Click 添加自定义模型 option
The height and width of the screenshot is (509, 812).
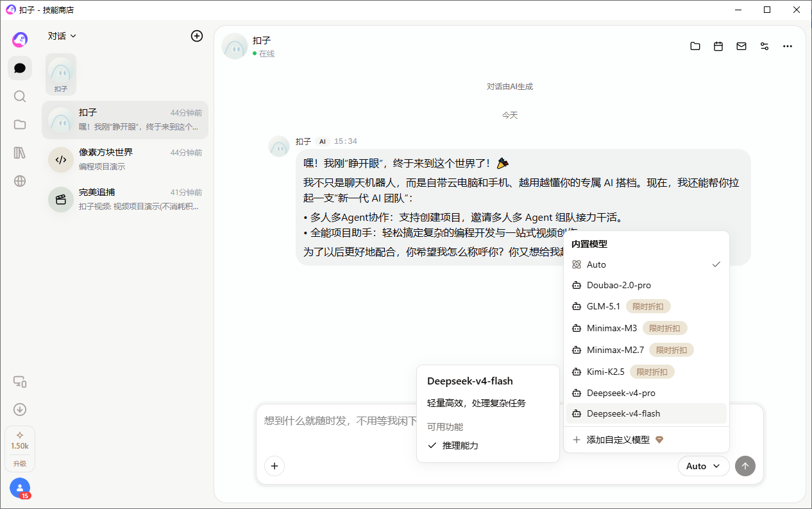pyautogui.click(x=647, y=440)
